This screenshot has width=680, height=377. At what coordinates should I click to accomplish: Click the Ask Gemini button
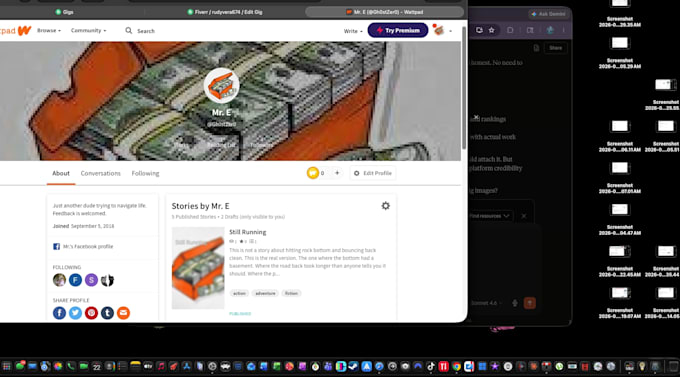[548, 14]
